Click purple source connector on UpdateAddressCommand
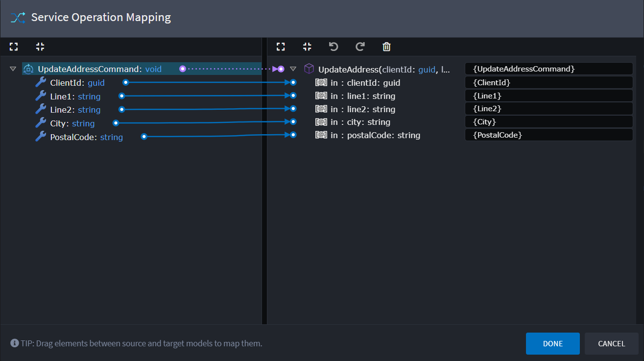The width and height of the screenshot is (644, 361). click(183, 69)
